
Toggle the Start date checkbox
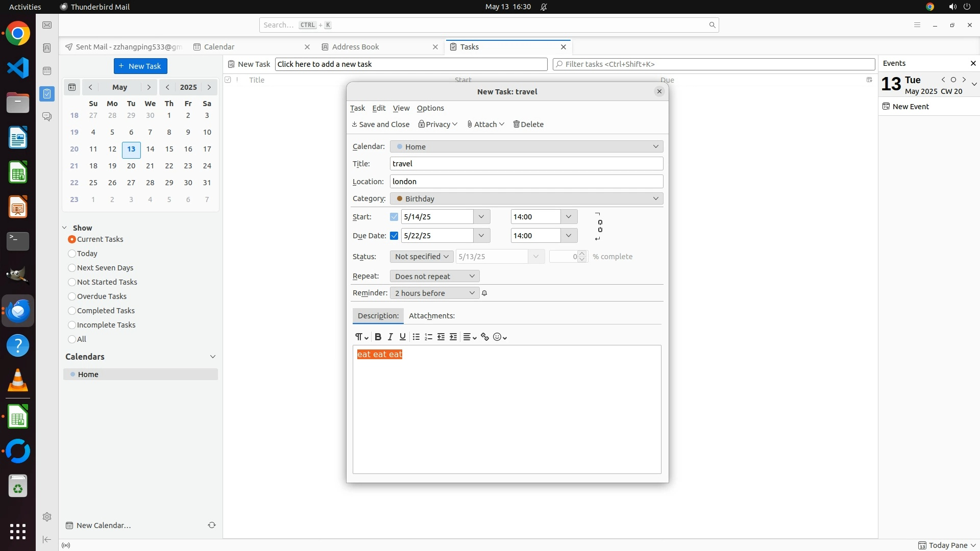pos(394,217)
